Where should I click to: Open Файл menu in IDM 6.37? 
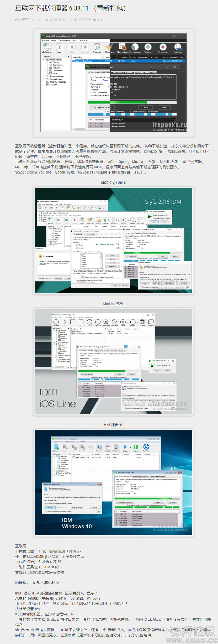point(54,41)
